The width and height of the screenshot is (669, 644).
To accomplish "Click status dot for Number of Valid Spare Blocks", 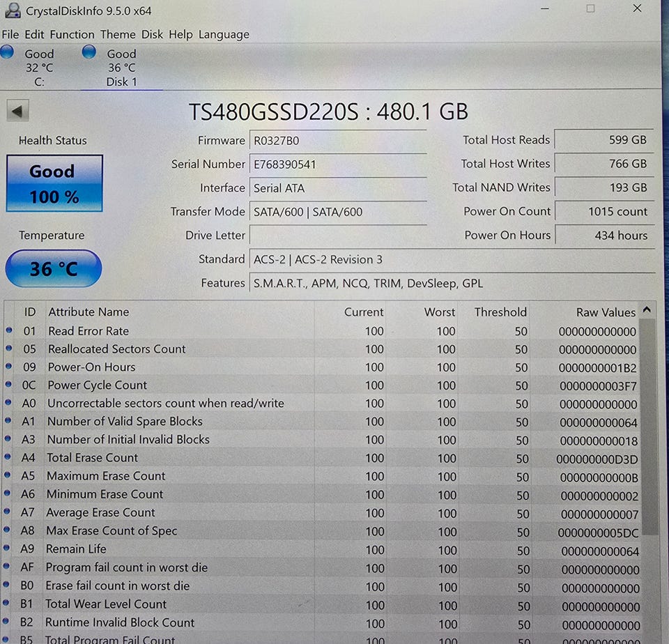I will coord(8,420).
